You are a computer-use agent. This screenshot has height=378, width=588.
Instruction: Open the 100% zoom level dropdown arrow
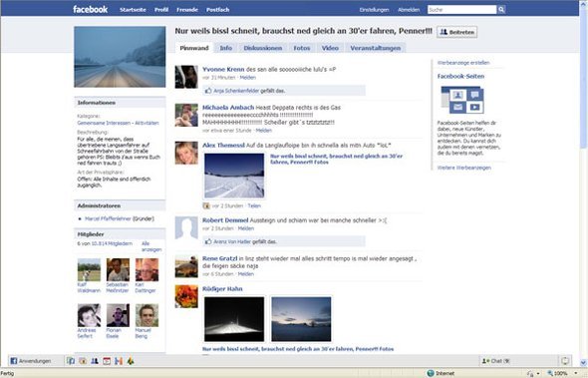576,373
